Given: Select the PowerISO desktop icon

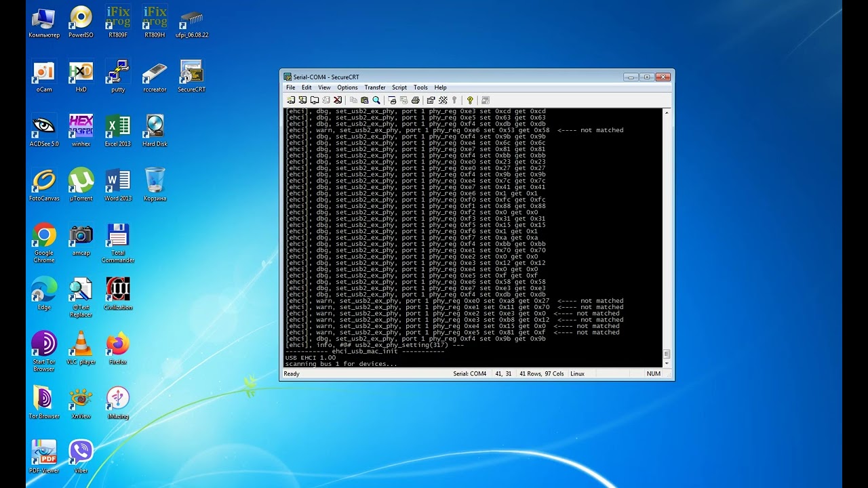Looking at the screenshot, I should coord(81,22).
